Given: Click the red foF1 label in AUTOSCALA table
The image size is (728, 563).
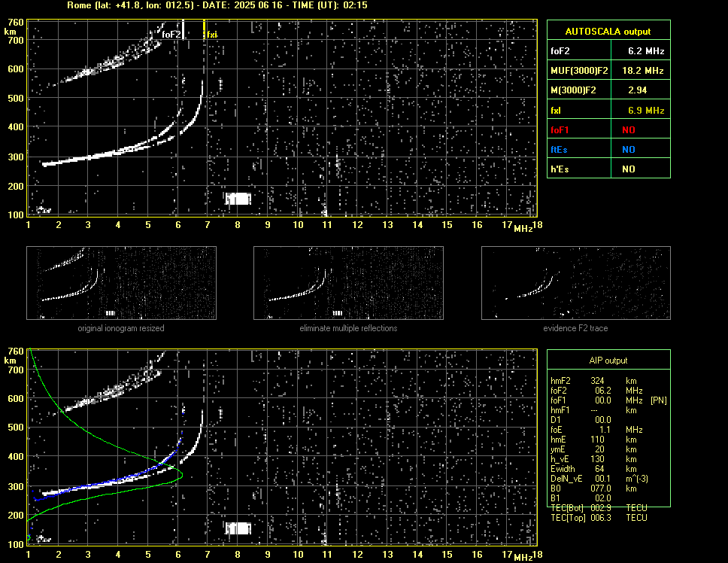Looking at the screenshot, I should [560, 130].
